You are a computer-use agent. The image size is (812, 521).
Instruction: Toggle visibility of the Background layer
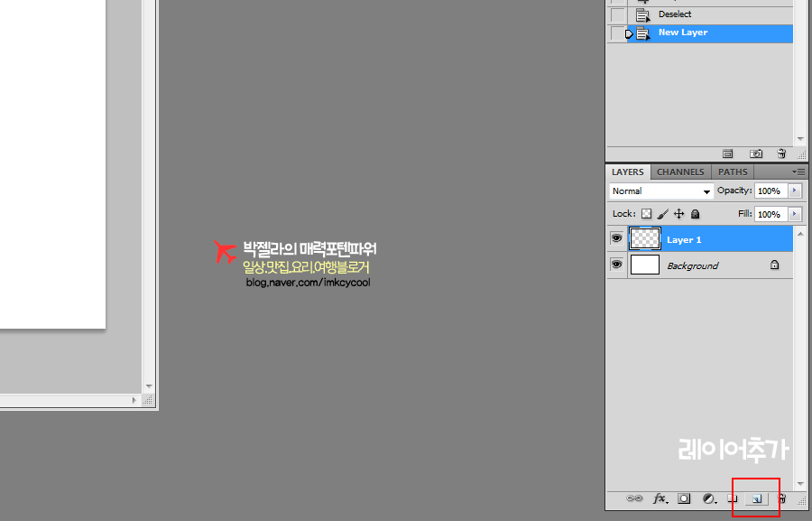(x=617, y=265)
